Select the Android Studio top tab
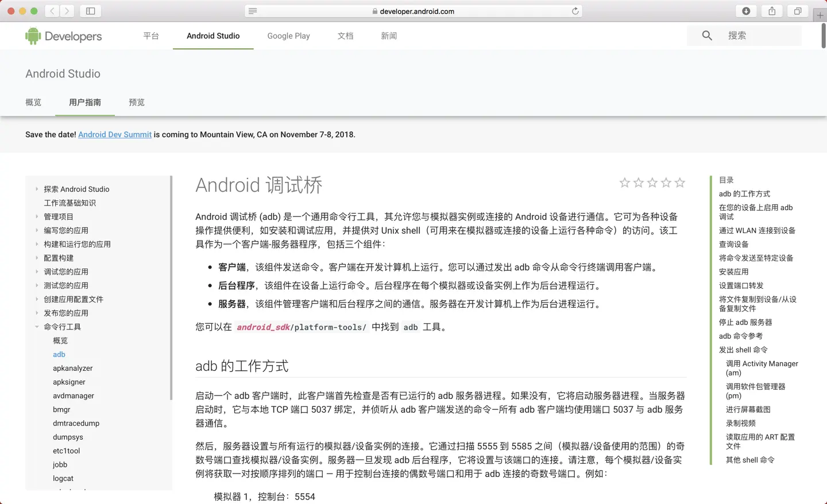Image resolution: width=827 pixels, height=504 pixels. click(213, 36)
